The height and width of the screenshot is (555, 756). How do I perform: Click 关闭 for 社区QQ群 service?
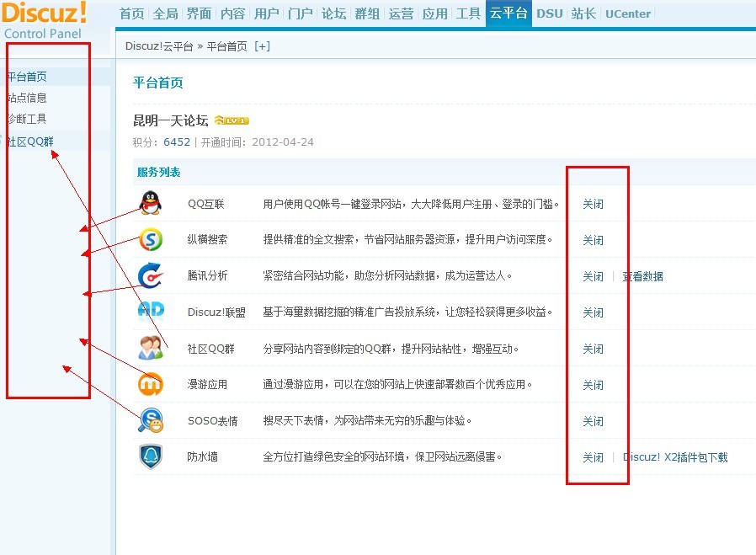click(x=593, y=349)
